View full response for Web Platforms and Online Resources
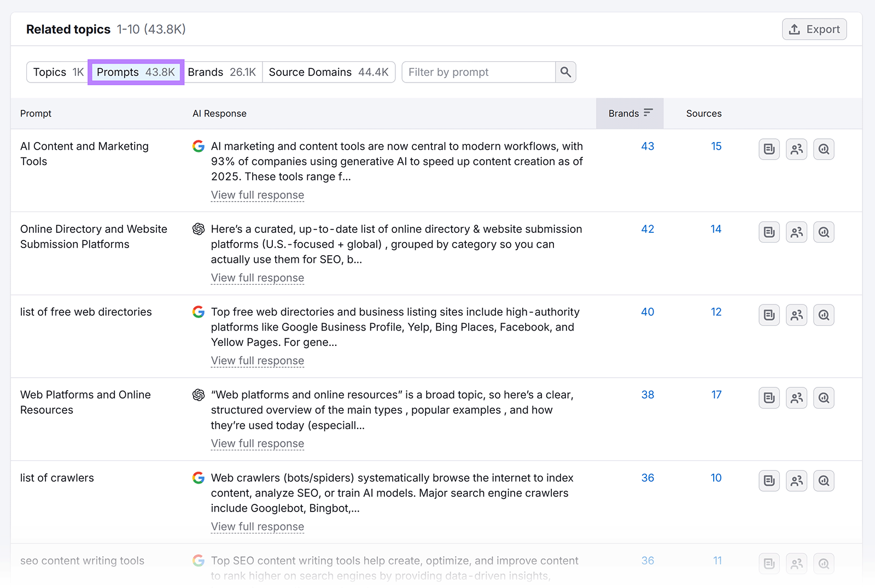The height and width of the screenshot is (588, 875). pyautogui.click(x=258, y=444)
